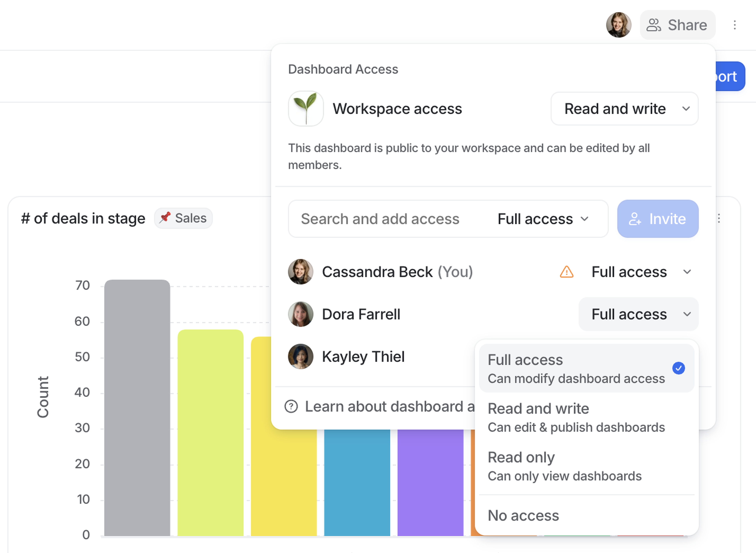The height and width of the screenshot is (553, 756).
Task: Click the workspace plant logo icon
Action: pos(306,109)
